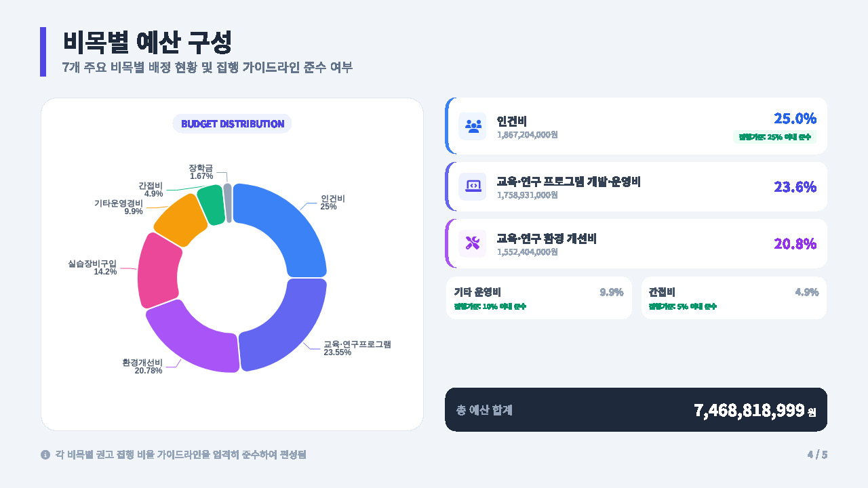Click the gray 장학금 donut slice
The width and height of the screenshot is (868, 488).
pyautogui.click(x=228, y=202)
